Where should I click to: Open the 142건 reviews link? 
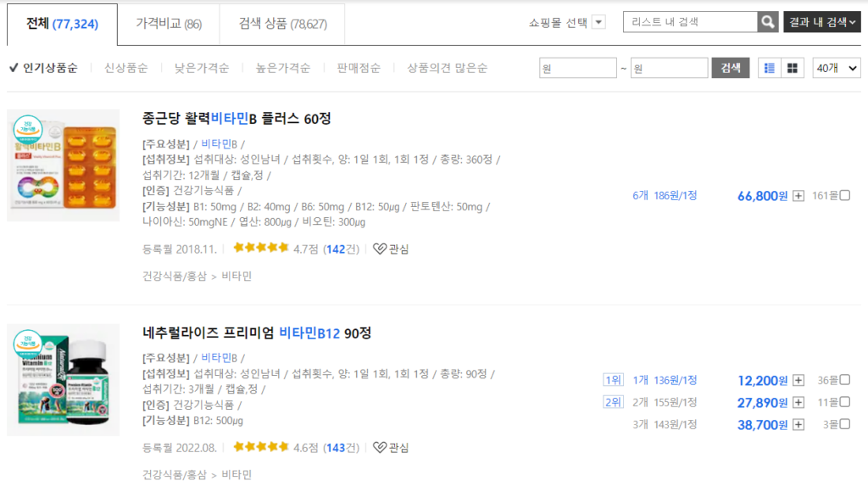[341, 249]
